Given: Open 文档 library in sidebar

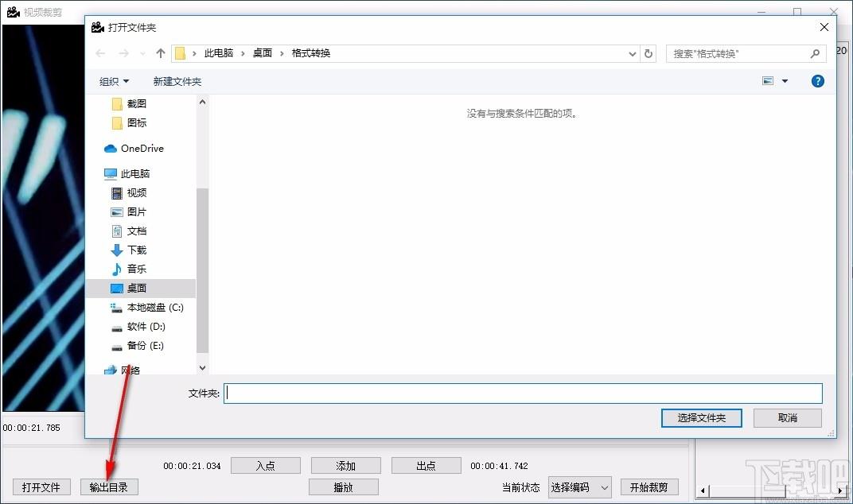Looking at the screenshot, I should click(137, 231).
